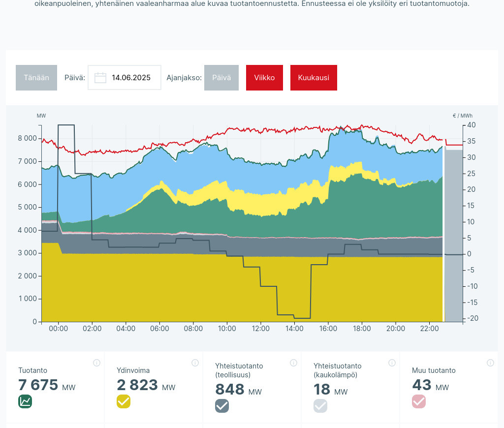Toggle the pink Muu tuotanto checkbox

tap(419, 401)
